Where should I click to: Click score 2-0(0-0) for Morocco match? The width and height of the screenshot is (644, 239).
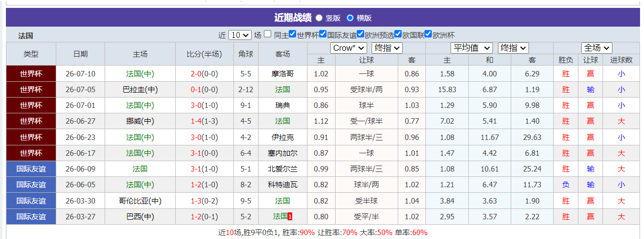(x=204, y=73)
